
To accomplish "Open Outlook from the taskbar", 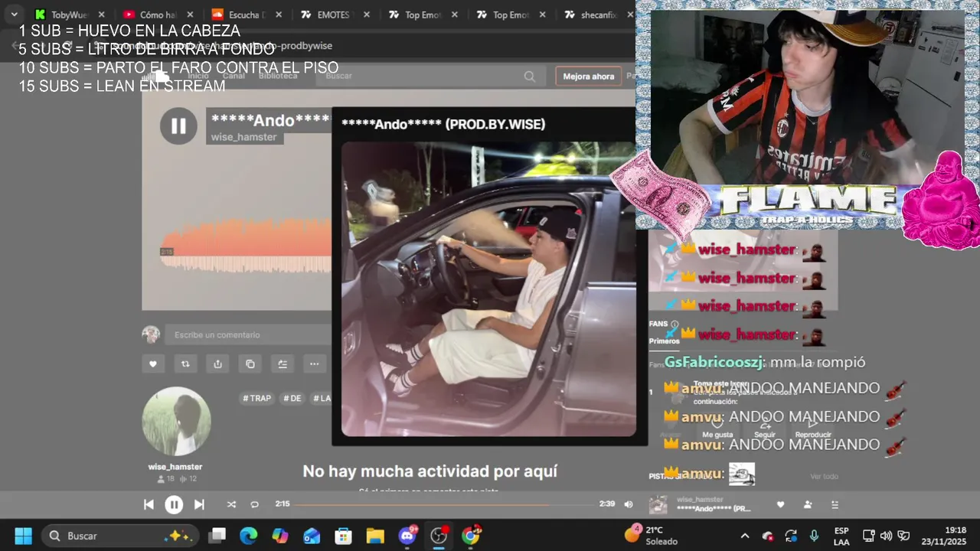I will [x=312, y=536].
